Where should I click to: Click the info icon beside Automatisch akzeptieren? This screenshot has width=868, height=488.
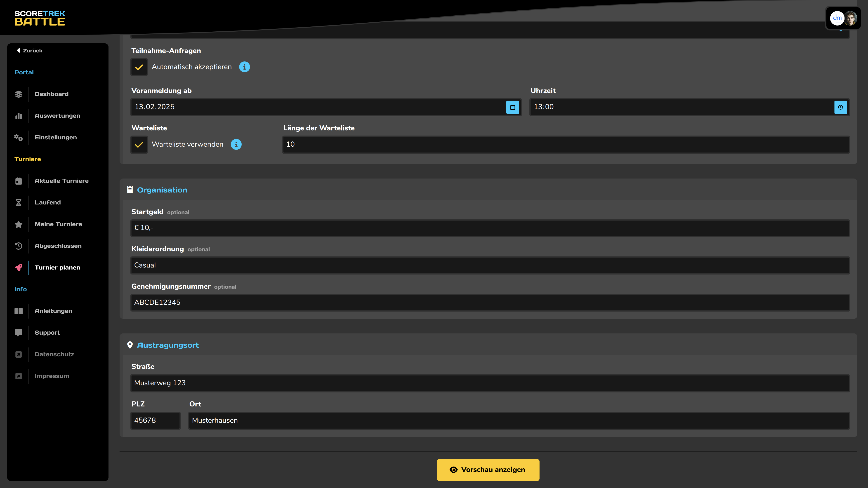click(244, 67)
